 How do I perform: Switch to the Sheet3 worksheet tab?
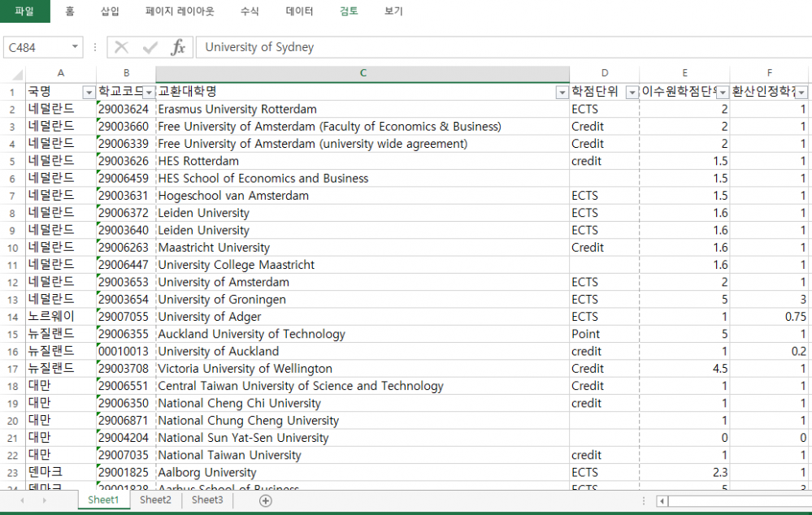pos(207,500)
